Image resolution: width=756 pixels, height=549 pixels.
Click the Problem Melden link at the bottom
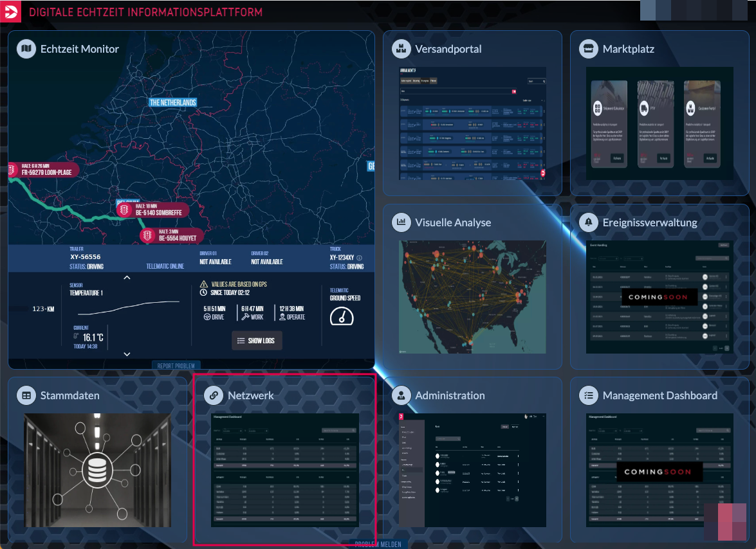pyautogui.click(x=378, y=544)
